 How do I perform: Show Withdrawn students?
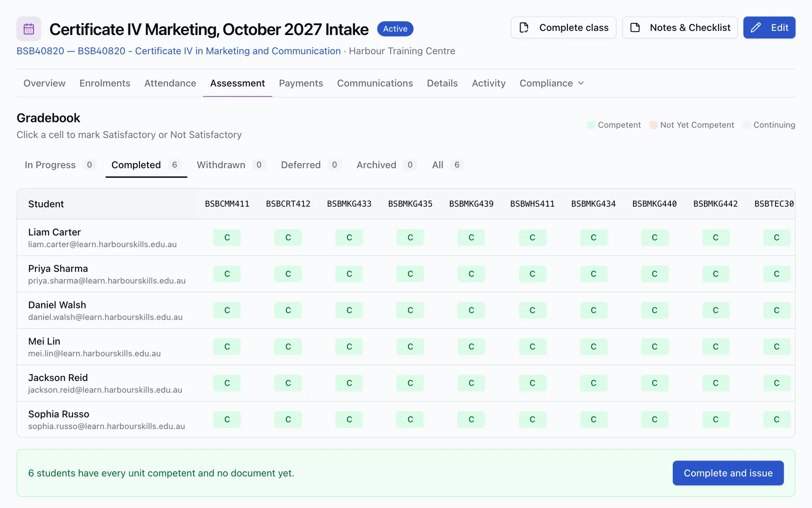231,165
